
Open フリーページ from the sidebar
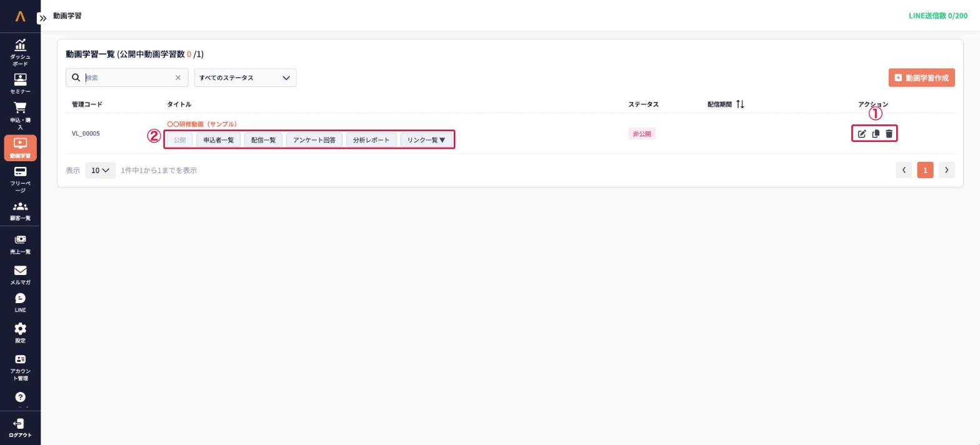point(20,179)
